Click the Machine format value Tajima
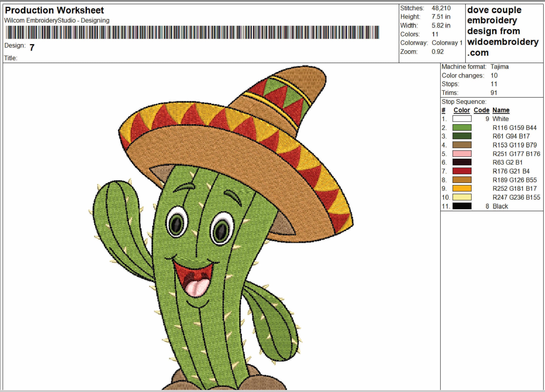The image size is (545, 392). point(499,67)
